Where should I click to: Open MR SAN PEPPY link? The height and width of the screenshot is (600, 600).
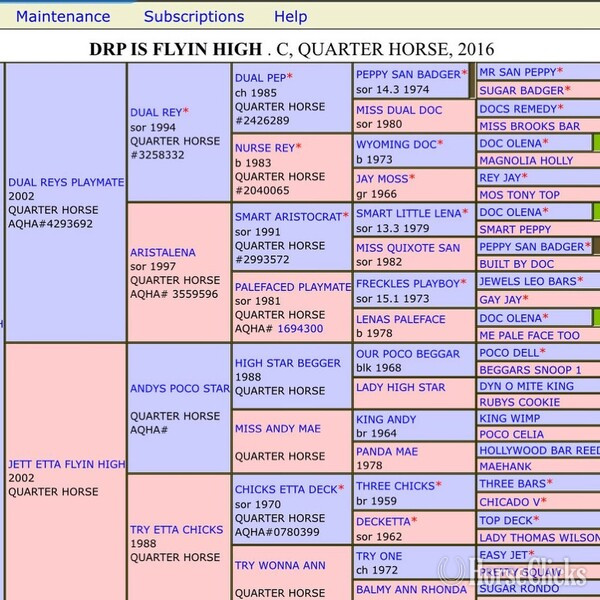(518, 72)
